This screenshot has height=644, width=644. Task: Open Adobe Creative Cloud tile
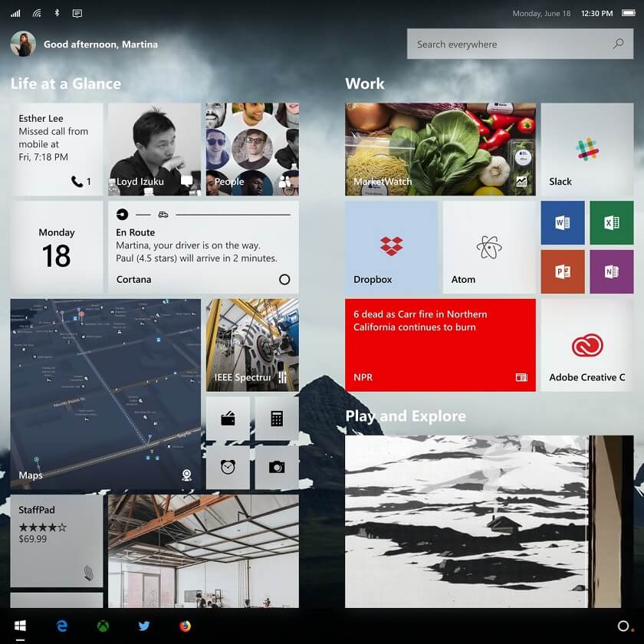coord(587,345)
